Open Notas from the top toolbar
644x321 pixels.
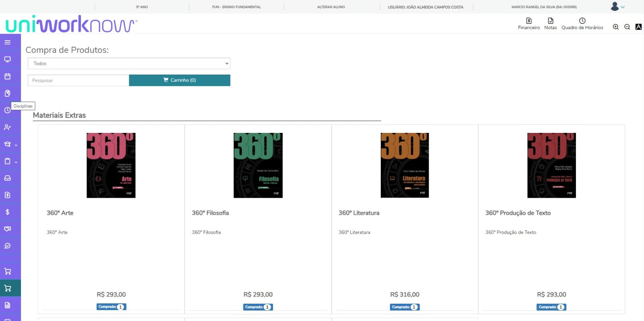click(550, 24)
